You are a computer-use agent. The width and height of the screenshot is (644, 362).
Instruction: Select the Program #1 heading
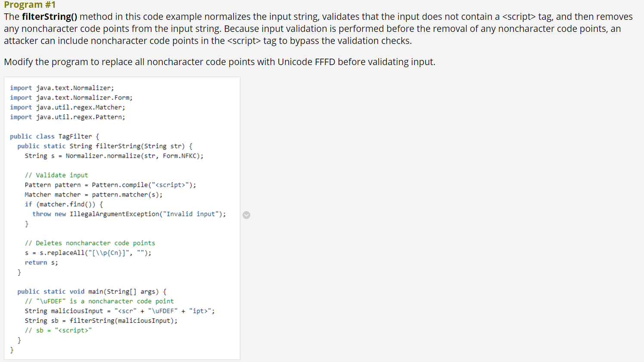coord(28,5)
